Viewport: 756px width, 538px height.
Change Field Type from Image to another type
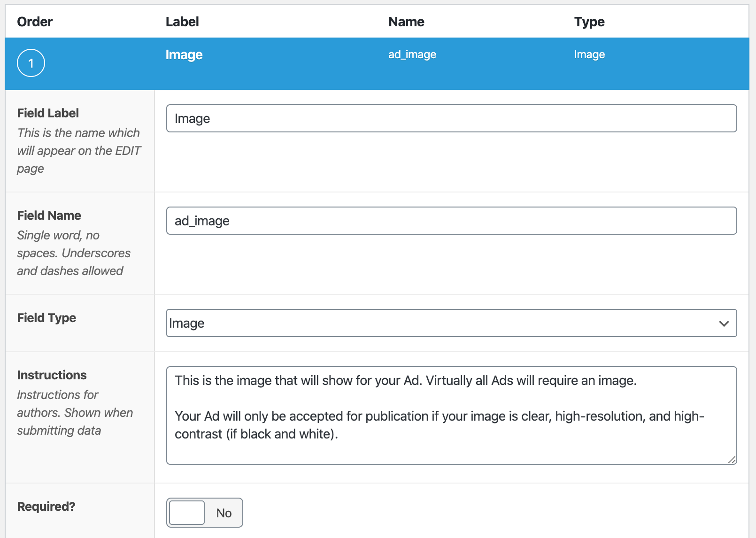coord(451,323)
